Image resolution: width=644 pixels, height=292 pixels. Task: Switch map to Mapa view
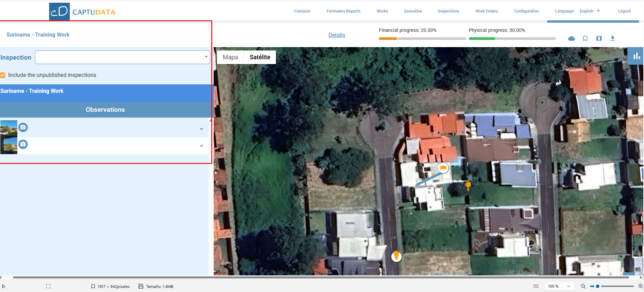230,57
